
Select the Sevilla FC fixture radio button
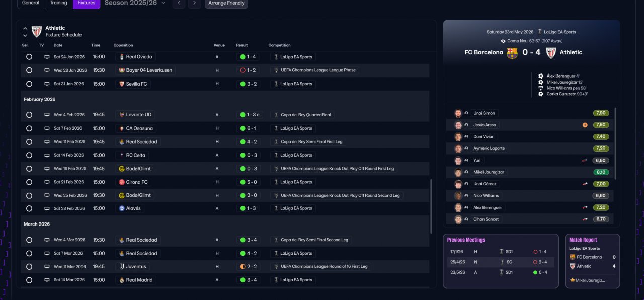[29, 84]
